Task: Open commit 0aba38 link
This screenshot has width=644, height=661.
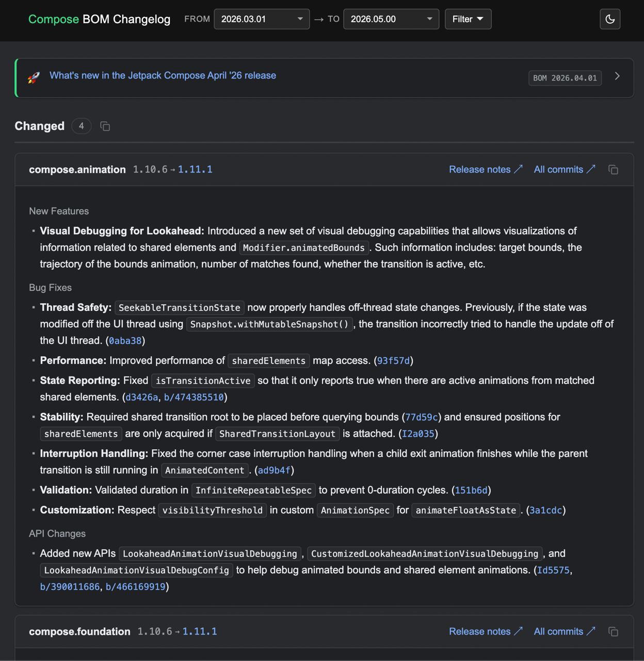Action: pyautogui.click(x=125, y=341)
